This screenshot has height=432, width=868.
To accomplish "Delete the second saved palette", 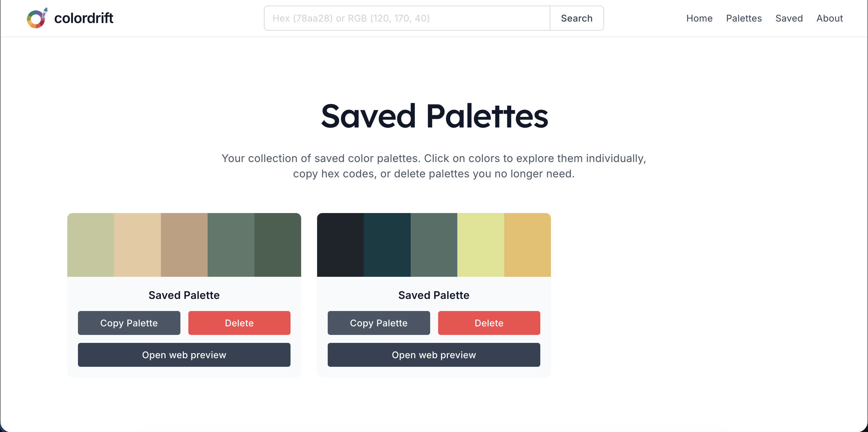I will click(489, 323).
